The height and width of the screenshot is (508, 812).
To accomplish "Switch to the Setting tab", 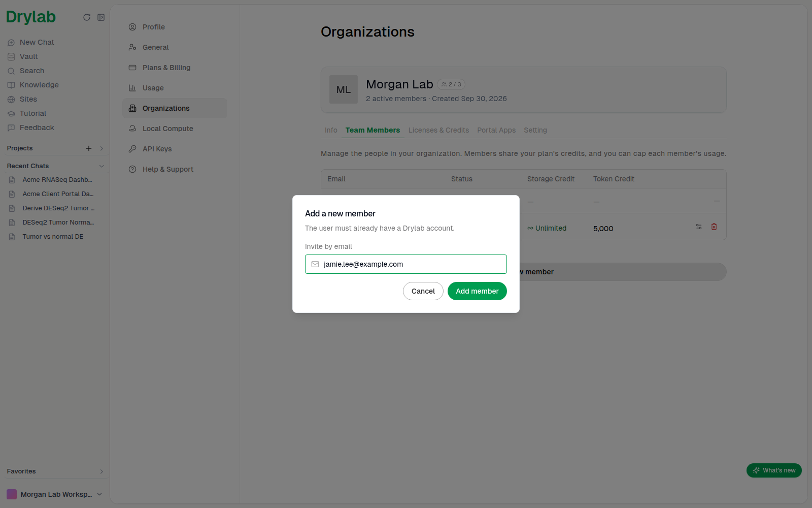I will [x=535, y=130].
